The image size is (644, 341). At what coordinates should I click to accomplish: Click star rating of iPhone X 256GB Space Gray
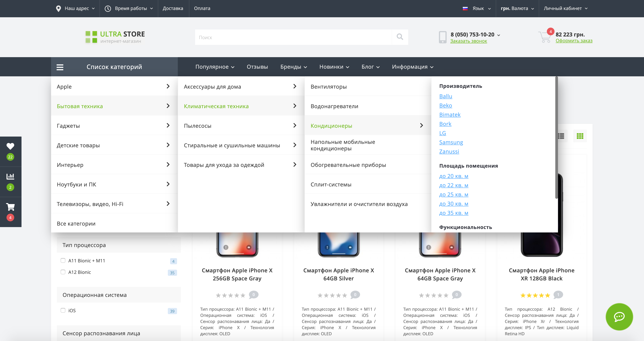[230, 295]
